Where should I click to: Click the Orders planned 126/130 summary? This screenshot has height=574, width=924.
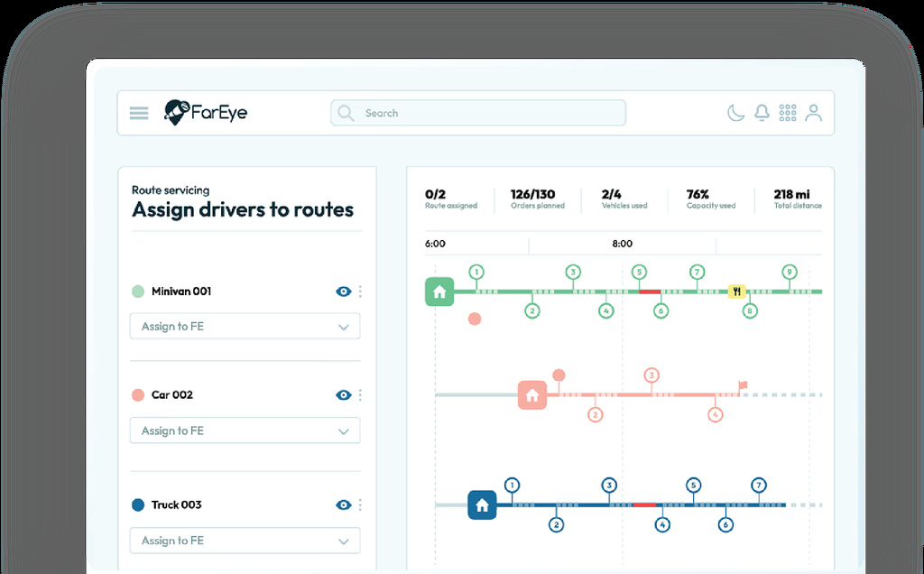(x=536, y=199)
